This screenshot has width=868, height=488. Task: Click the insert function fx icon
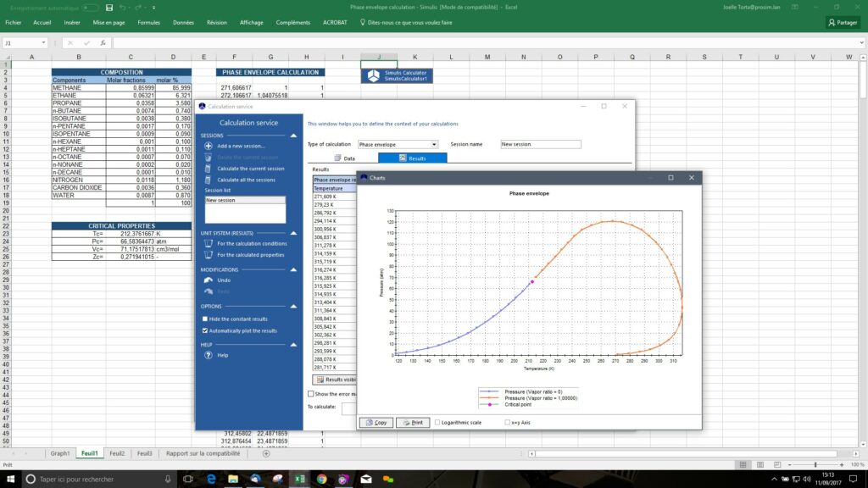[x=103, y=42]
